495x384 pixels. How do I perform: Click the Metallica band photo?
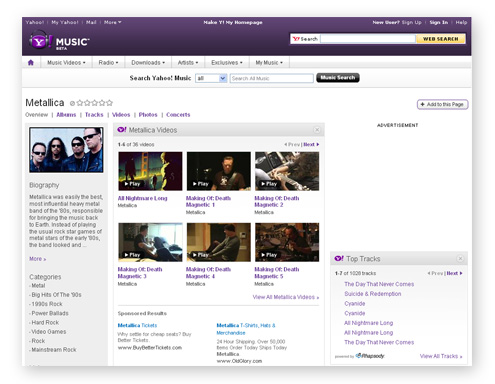[66, 150]
